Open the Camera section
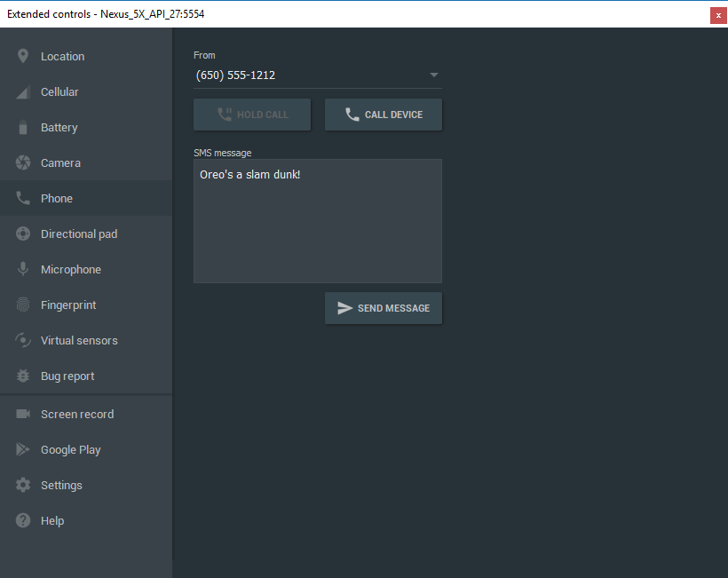The height and width of the screenshot is (578, 728). coord(86,163)
